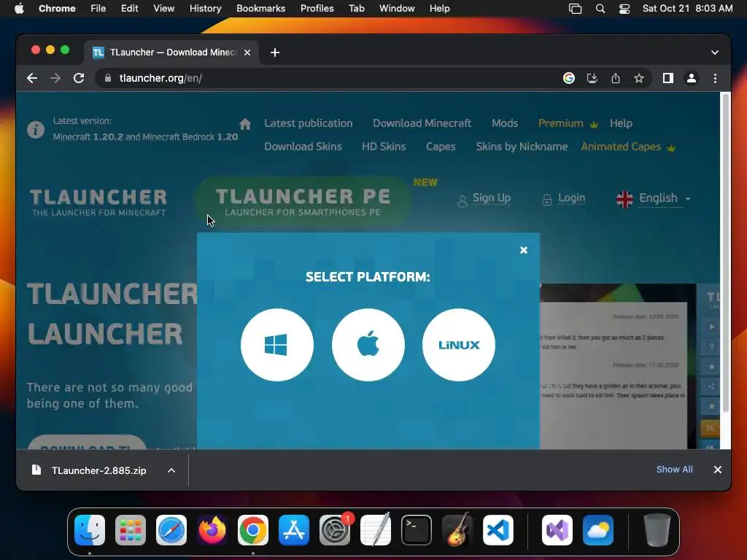Open Download Minecraft link

[x=422, y=123]
